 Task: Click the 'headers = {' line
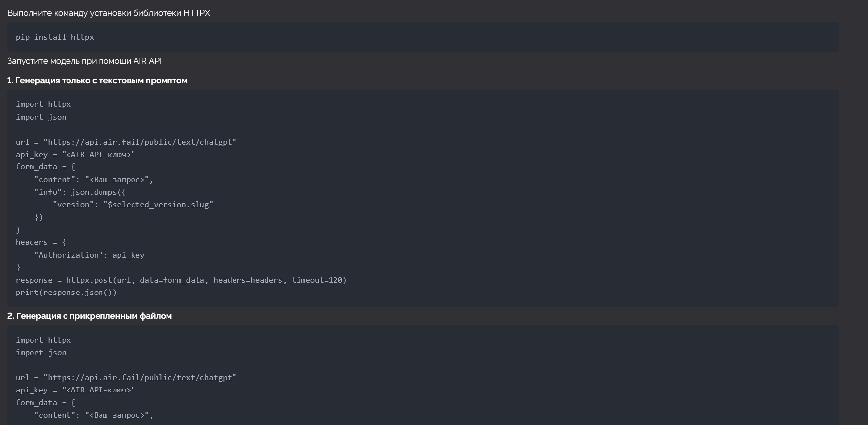(41, 242)
